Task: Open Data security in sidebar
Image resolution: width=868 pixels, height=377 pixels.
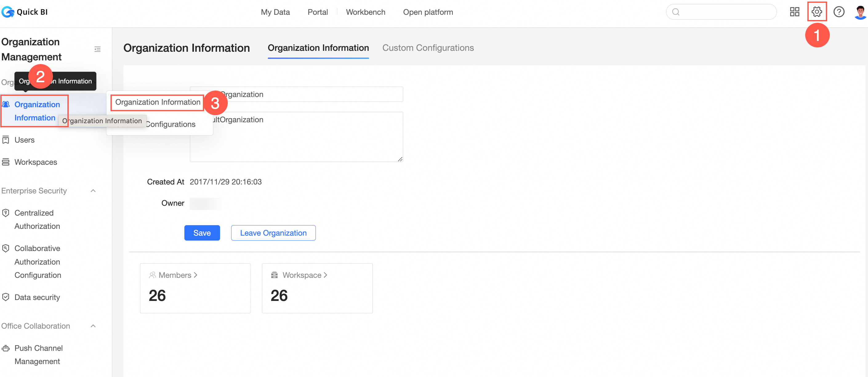Action: (37, 298)
